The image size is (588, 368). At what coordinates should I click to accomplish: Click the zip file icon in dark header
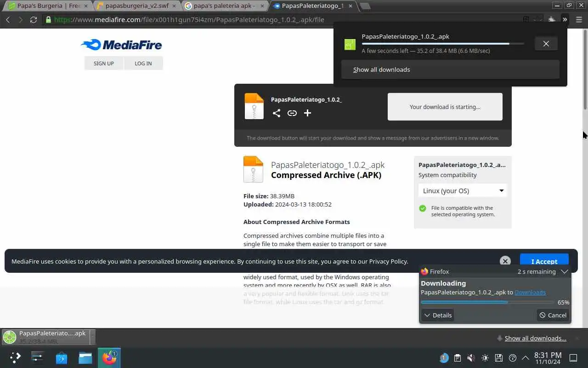click(x=254, y=106)
